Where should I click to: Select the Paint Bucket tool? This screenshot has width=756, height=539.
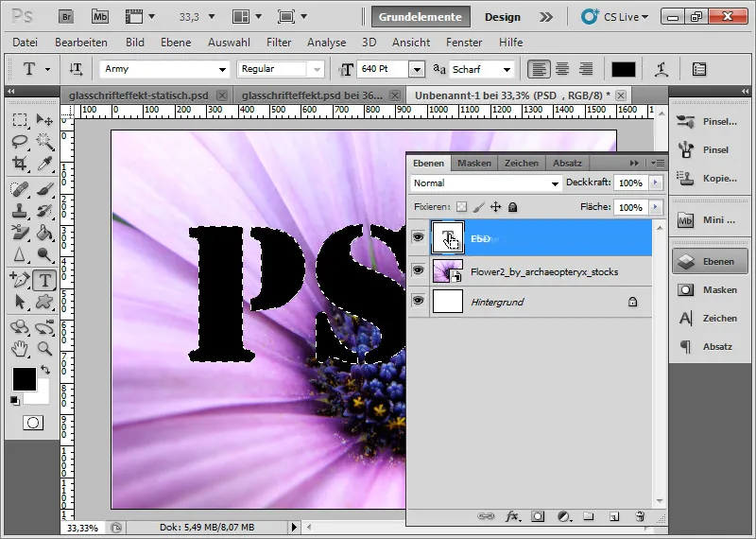click(44, 233)
